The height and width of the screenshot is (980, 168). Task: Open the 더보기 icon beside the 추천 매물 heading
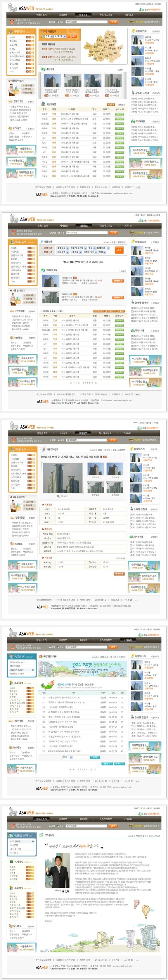click(x=120, y=70)
